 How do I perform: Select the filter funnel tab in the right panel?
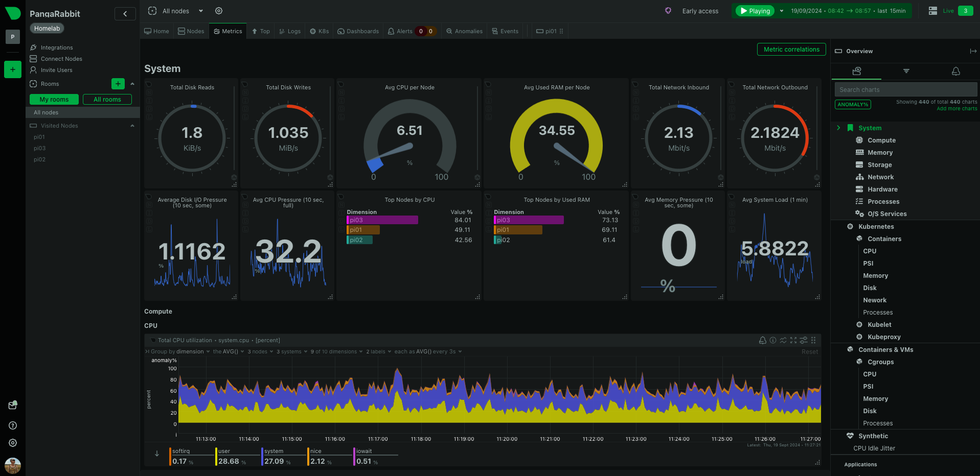tap(906, 72)
